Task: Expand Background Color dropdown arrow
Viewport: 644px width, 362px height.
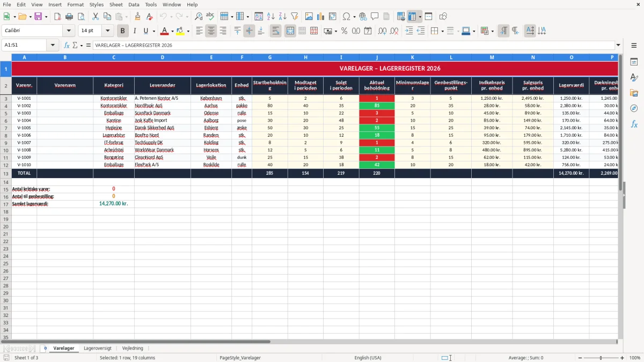Action: [188, 31]
